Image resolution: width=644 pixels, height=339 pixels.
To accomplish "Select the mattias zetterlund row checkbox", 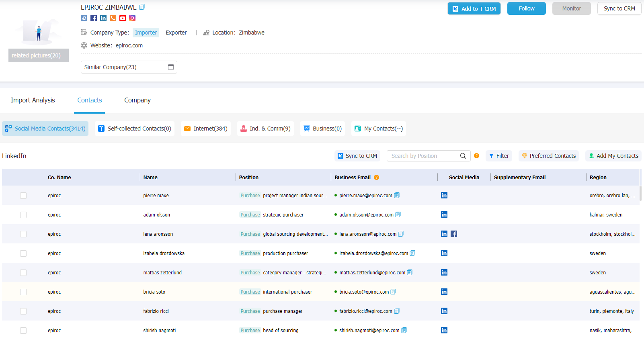I will 23,273.
